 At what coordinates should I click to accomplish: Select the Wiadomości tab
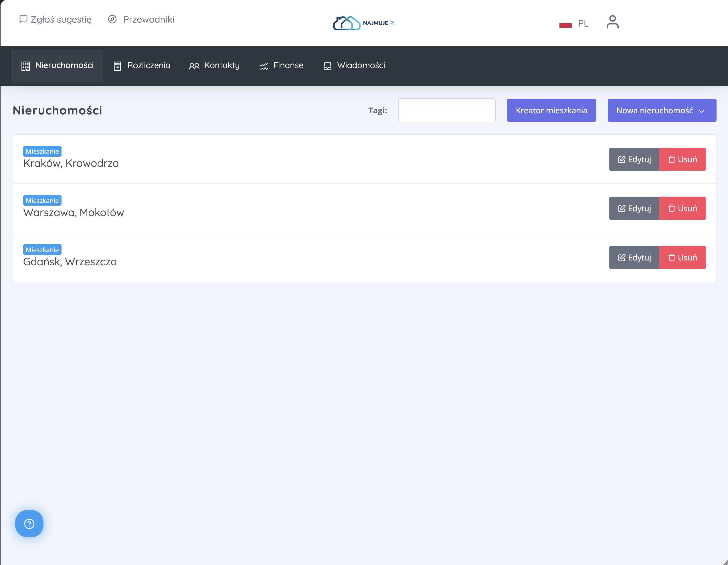point(354,66)
